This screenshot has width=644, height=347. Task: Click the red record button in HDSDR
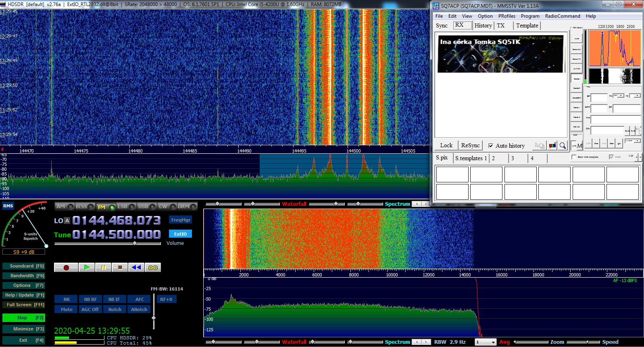(66, 268)
